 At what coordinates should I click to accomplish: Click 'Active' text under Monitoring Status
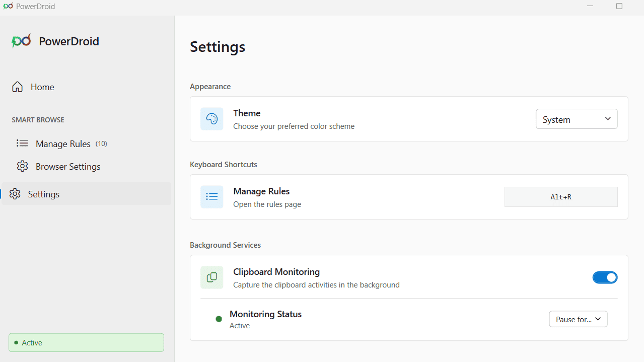[x=240, y=326]
